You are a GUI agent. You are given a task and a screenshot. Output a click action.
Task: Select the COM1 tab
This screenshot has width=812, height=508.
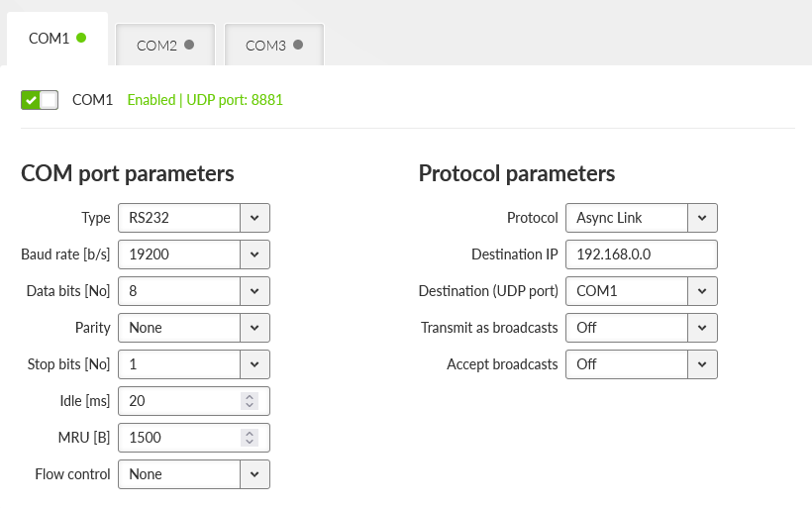click(56, 39)
